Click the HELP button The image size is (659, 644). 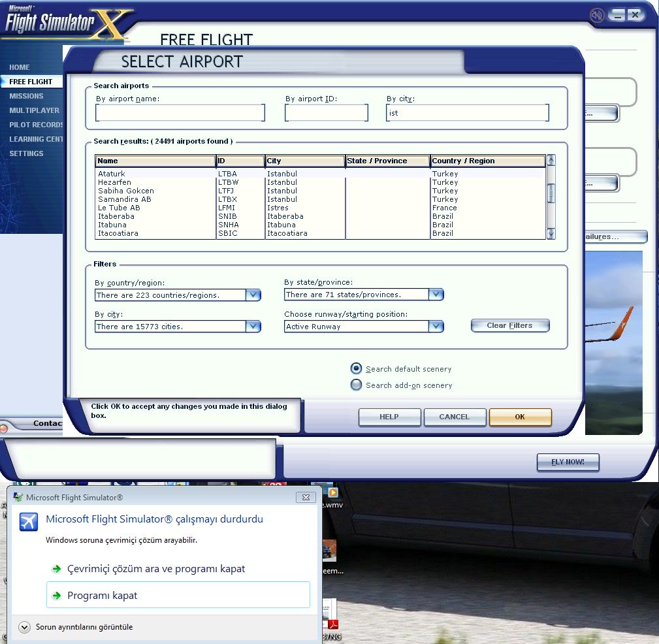coord(389,417)
